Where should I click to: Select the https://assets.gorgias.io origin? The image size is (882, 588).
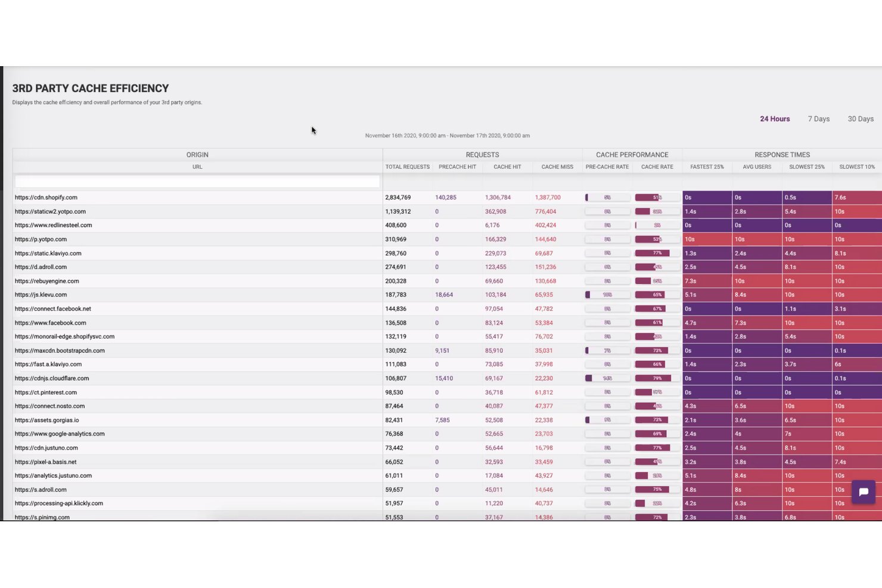point(46,420)
